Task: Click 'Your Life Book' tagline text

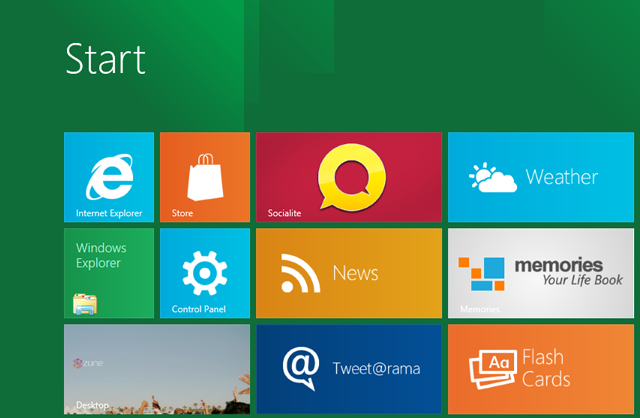Action: tap(582, 280)
